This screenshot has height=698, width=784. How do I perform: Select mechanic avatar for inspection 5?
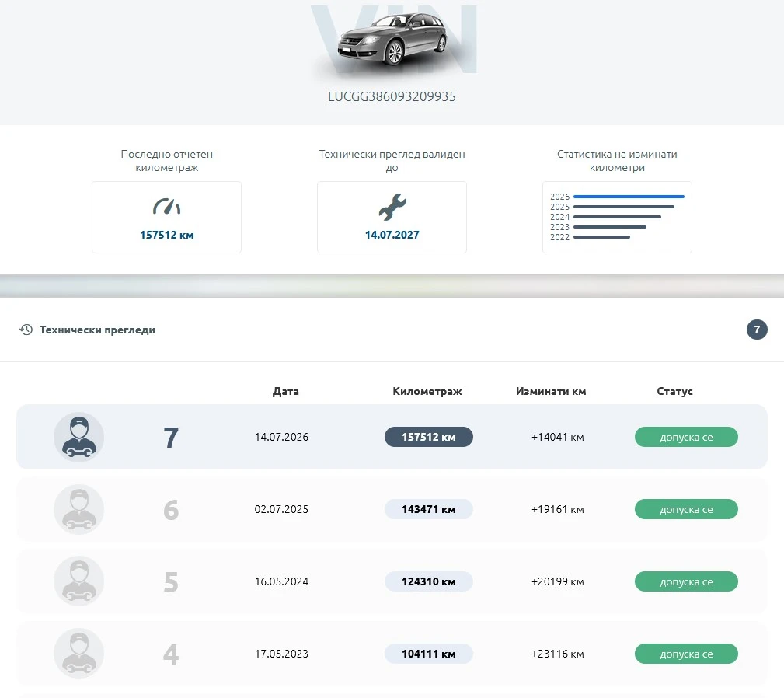pos(79,581)
